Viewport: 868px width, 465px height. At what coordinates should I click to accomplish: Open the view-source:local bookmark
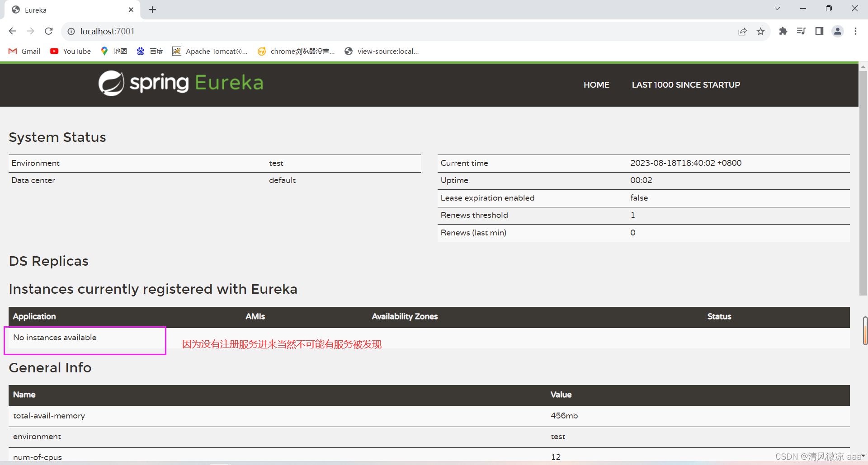pyautogui.click(x=382, y=51)
